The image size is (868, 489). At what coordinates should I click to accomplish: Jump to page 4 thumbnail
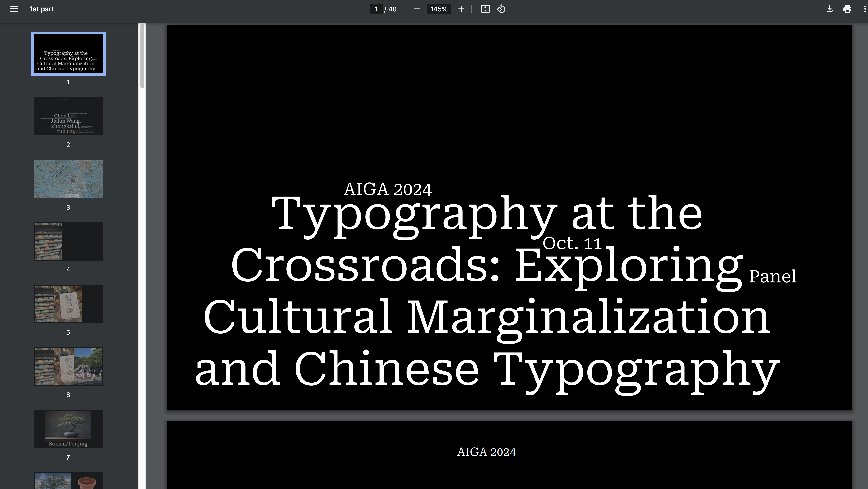68,241
